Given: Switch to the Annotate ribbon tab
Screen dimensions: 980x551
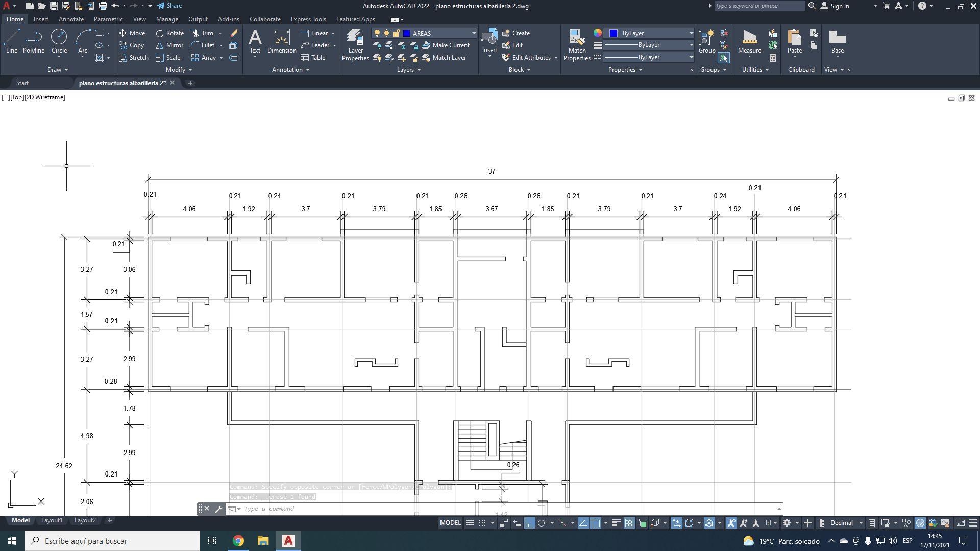Looking at the screenshot, I should pos(71,19).
